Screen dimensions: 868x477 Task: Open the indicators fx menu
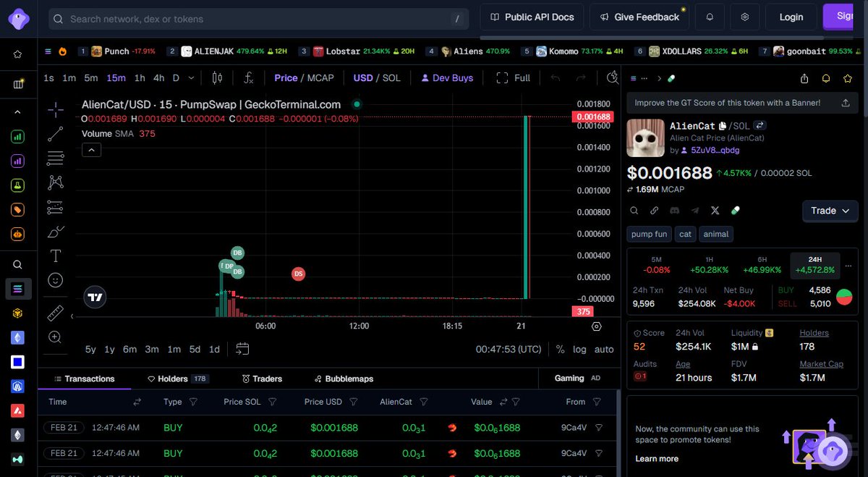[x=249, y=77]
